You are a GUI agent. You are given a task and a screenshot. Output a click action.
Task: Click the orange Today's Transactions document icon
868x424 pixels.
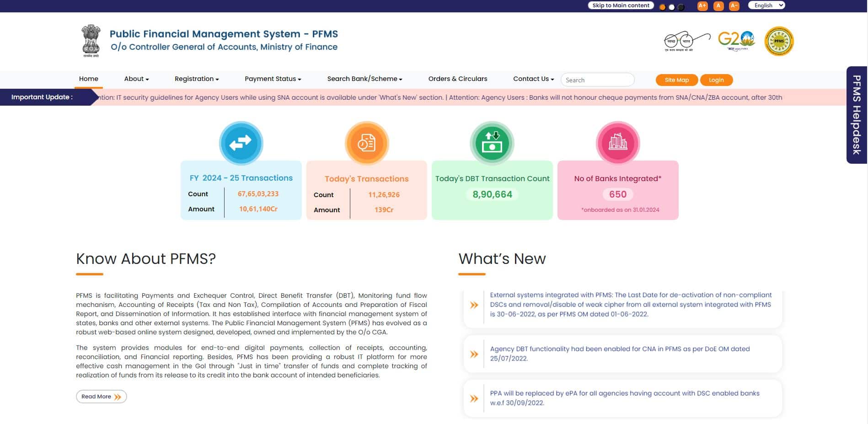[367, 143]
